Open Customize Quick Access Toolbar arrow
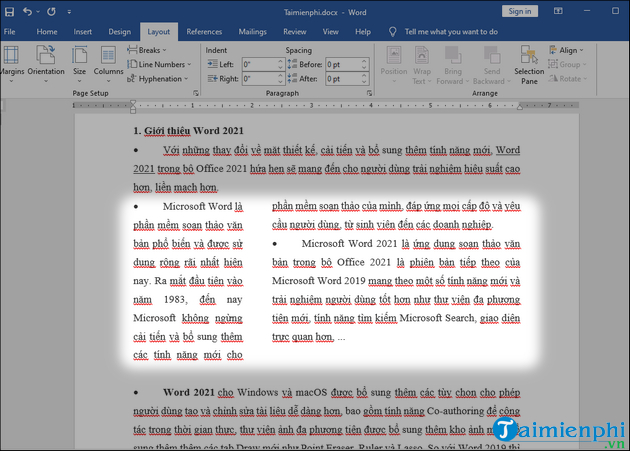This screenshot has width=630, height=451. [x=69, y=12]
